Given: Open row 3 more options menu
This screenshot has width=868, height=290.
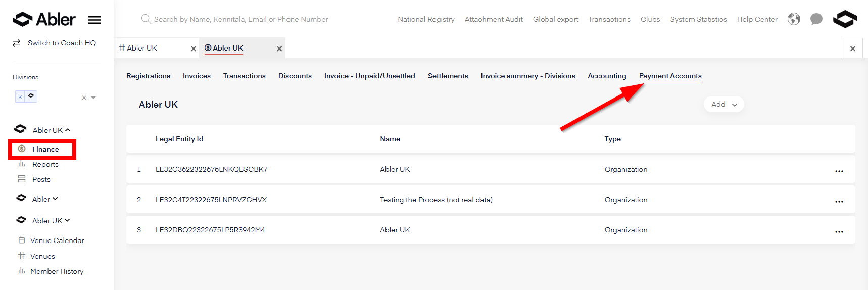Looking at the screenshot, I should click(x=839, y=231).
